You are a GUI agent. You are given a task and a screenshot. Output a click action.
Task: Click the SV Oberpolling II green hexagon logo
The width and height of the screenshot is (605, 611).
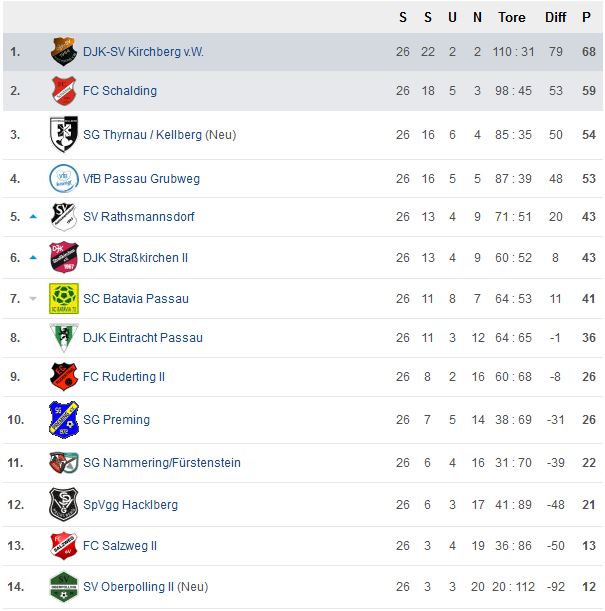click(64, 586)
